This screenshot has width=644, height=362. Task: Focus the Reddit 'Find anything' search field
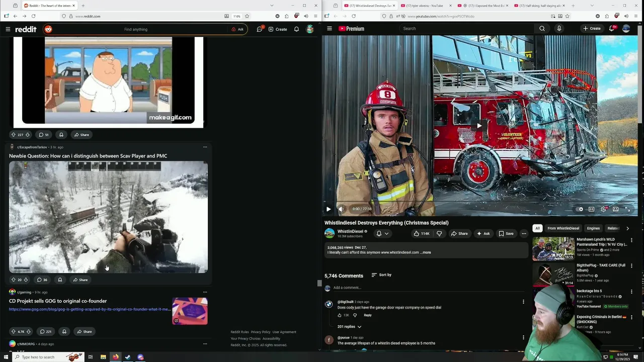[x=136, y=29]
